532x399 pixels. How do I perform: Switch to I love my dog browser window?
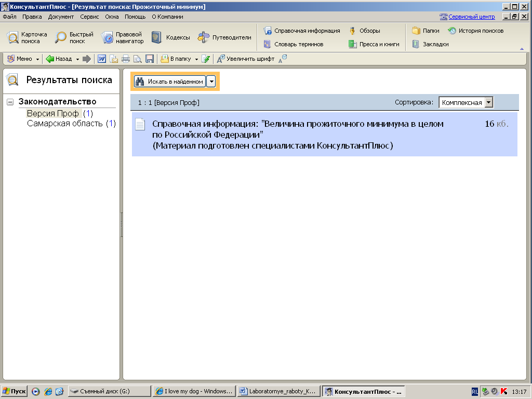[194, 391]
